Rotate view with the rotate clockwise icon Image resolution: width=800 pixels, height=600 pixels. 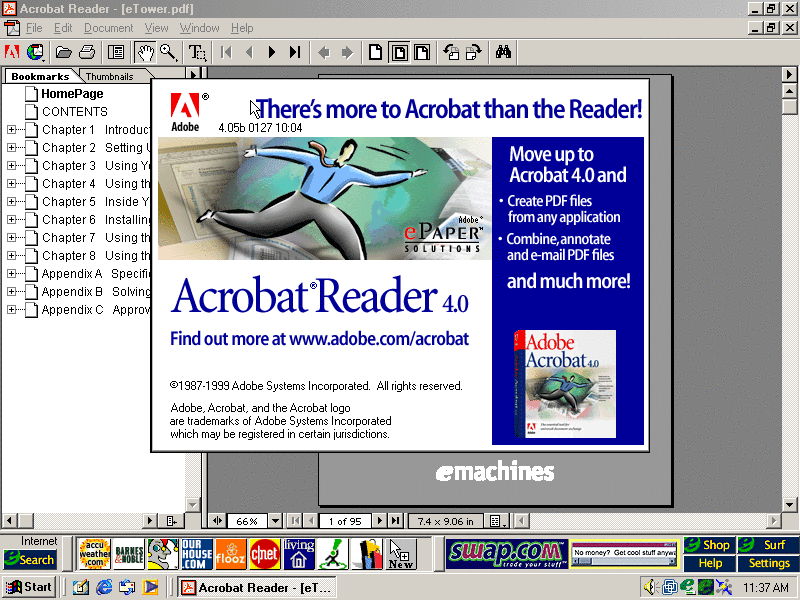tap(473, 52)
